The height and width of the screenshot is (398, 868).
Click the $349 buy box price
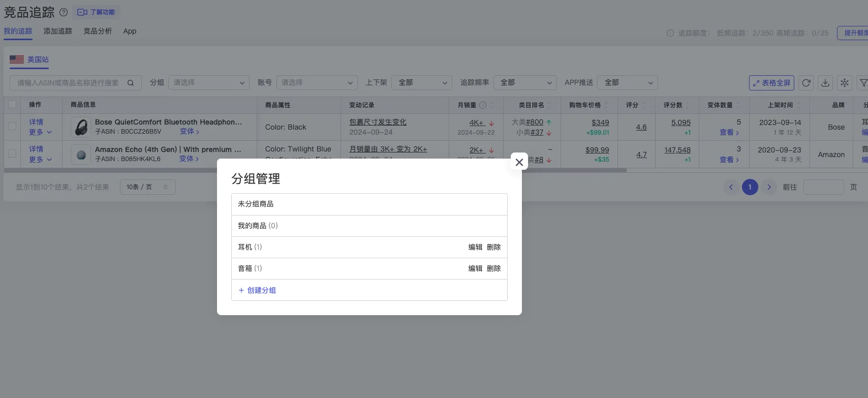pyautogui.click(x=600, y=123)
